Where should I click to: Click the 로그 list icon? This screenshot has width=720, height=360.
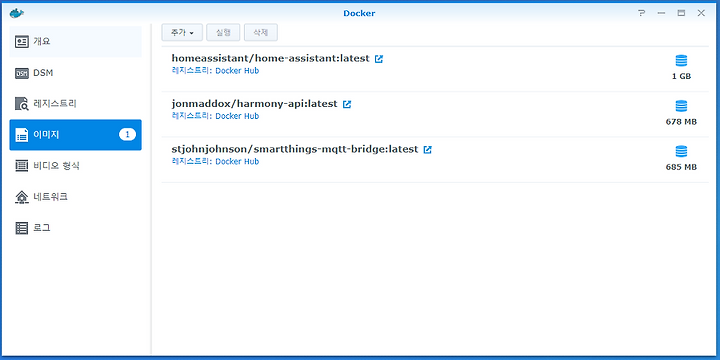click(x=22, y=228)
